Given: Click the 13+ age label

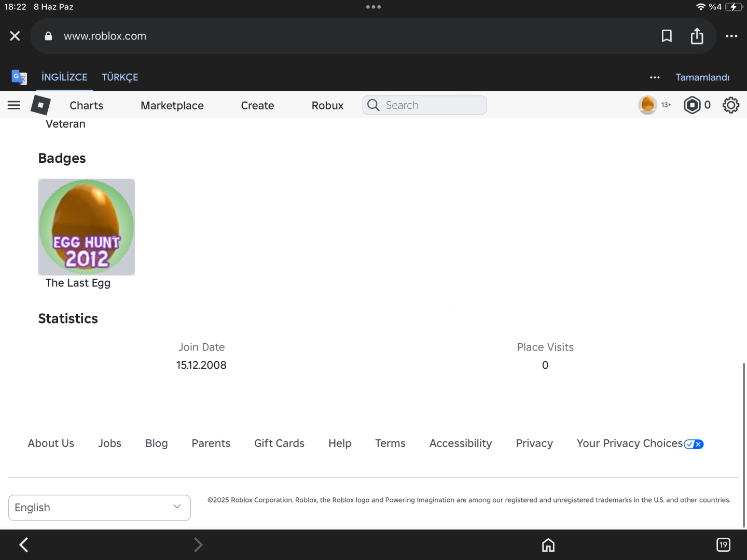Looking at the screenshot, I should pos(667,105).
